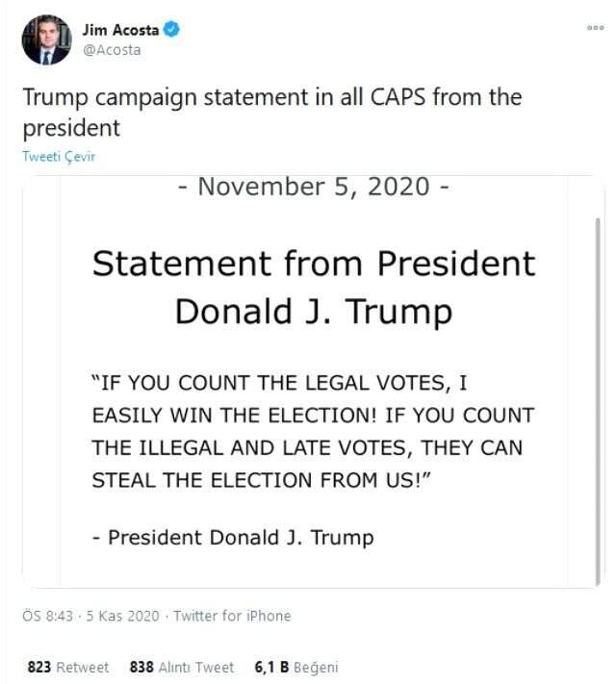Translate tweet via Tweeti Çevir
This screenshot has width=616, height=684.
(x=58, y=157)
